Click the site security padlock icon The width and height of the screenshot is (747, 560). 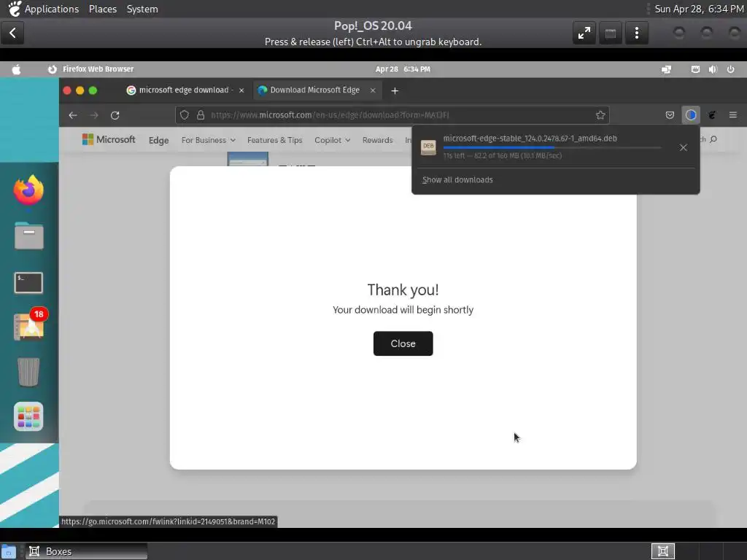tap(201, 114)
